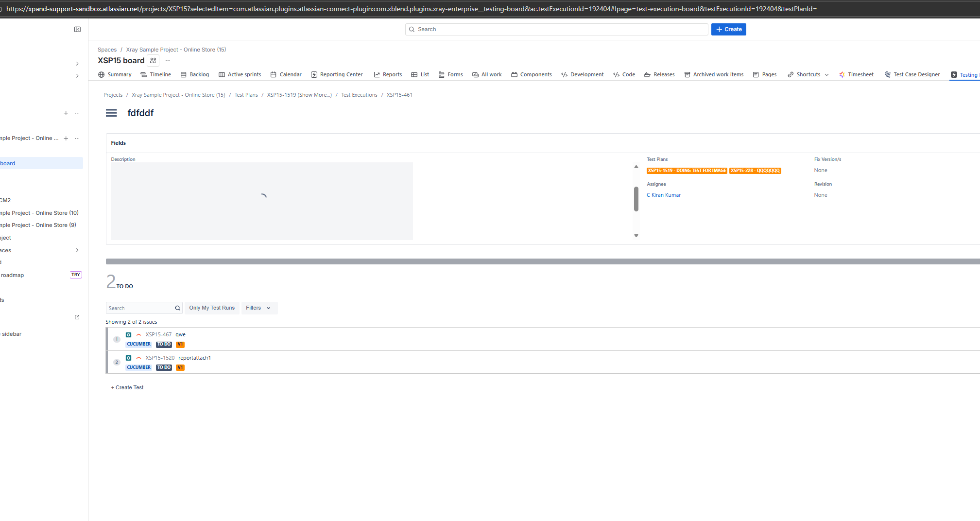Click the team members icon next to XSP15 board

click(153, 61)
